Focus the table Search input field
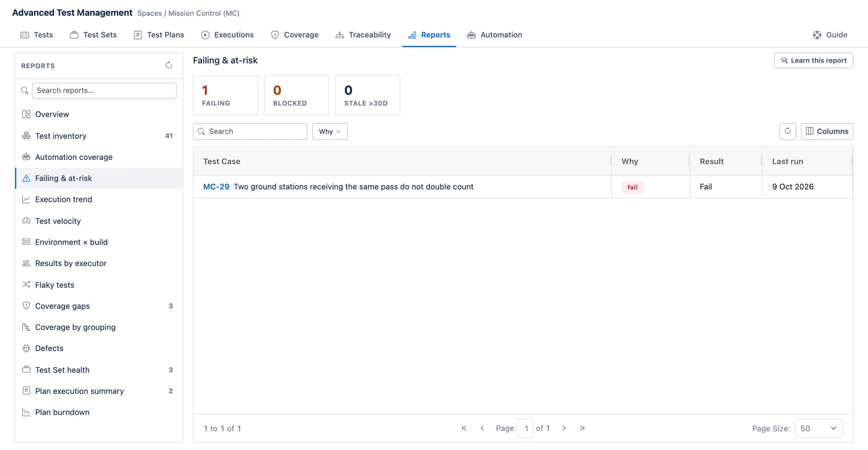This screenshot has height=450, width=868. [x=250, y=131]
